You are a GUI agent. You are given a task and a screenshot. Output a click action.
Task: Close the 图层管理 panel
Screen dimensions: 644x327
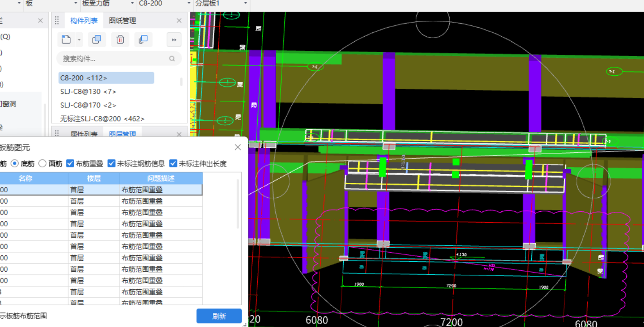(x=179, y=134)
